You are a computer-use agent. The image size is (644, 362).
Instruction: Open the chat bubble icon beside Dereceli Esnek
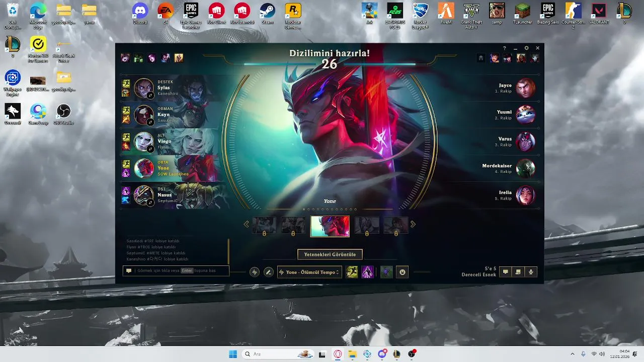tap(506, 272)
